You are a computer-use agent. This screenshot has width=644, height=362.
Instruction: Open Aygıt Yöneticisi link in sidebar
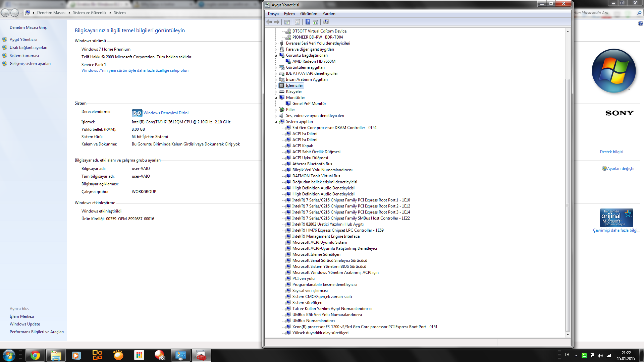click(x=23, y=40)
